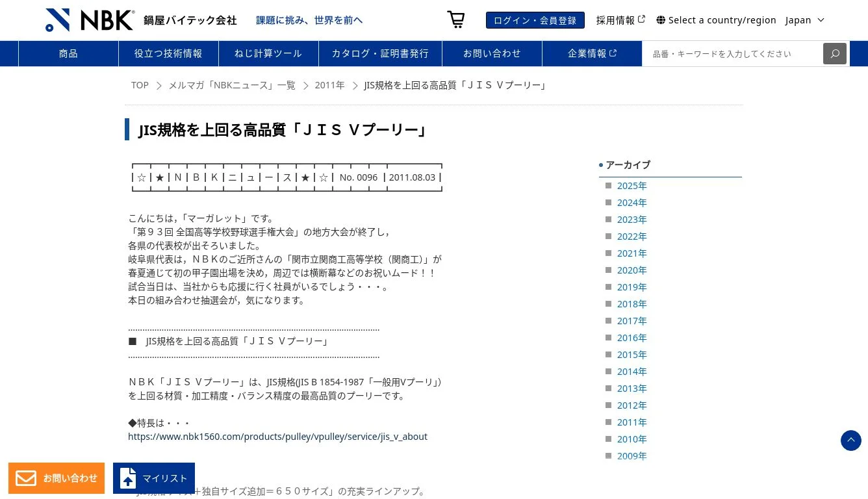The height and width of the screenshot is (499, 868).
Task: Click the envelope icon on the orange contact button
Action: tap(26, 478)
